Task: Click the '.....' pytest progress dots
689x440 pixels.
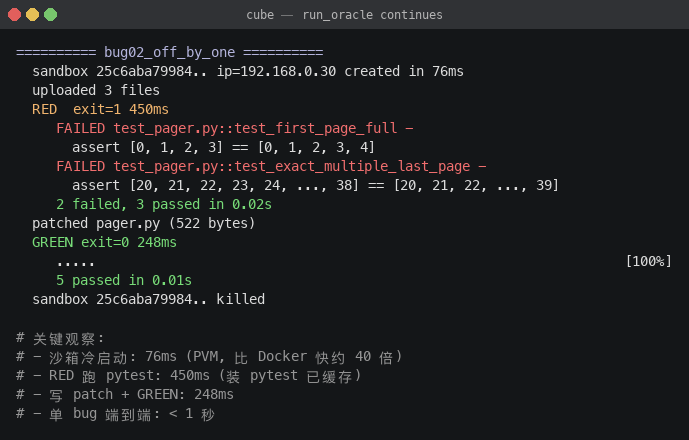Action: pos(76,263)
